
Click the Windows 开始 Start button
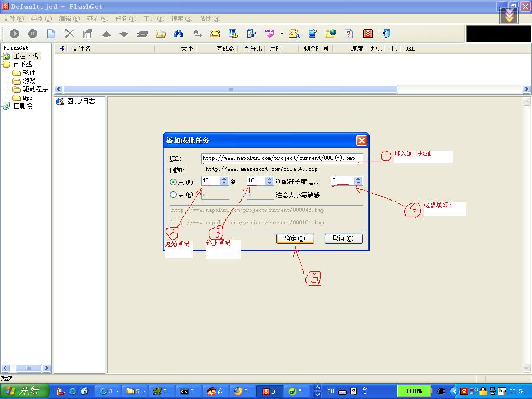(x=24, y=391)
